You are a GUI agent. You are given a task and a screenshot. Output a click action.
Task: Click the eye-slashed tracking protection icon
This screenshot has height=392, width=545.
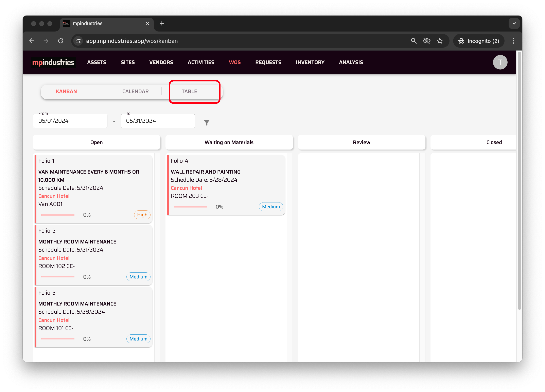coord(426,41)
